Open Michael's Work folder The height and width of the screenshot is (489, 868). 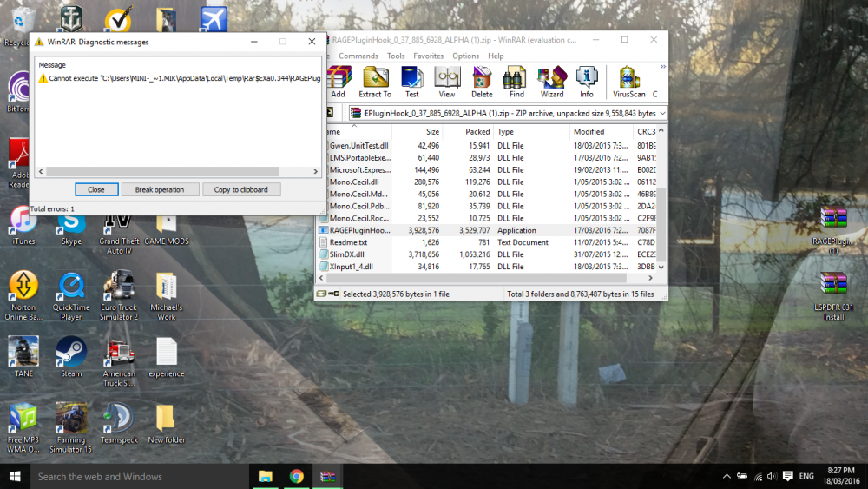[166, 295]
